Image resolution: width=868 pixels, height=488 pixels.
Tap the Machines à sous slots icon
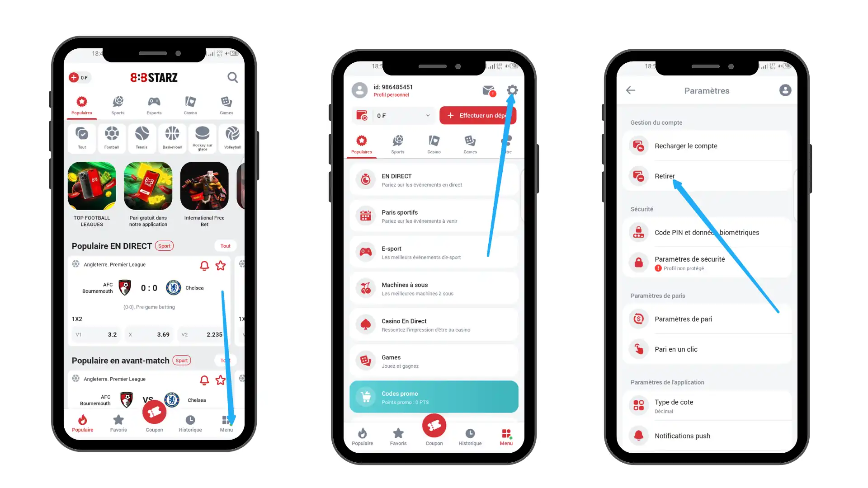pos(365,288)
